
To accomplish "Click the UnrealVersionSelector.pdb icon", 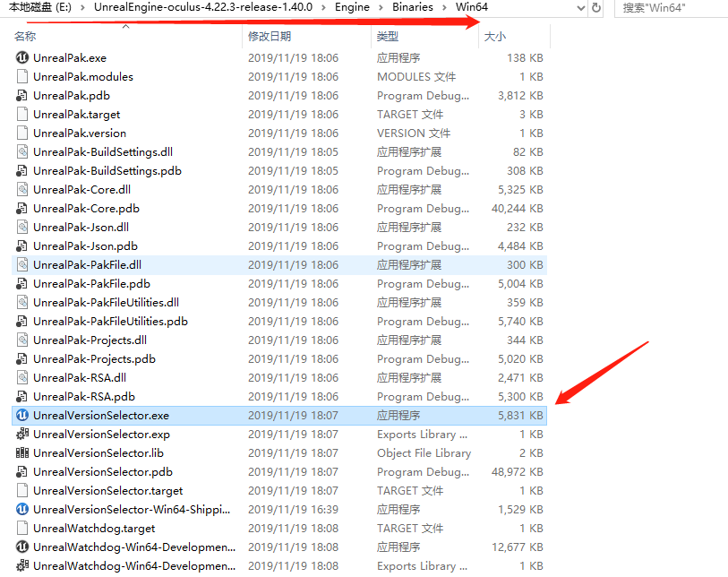I will pyautogui.click(x=22, y=471).
